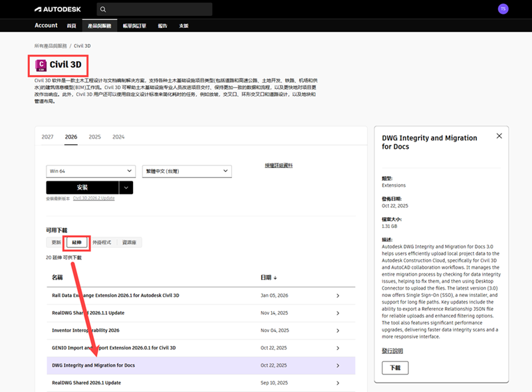
Task: Click the 授權詳細資料 link
Action: click(x=279, y=165)
